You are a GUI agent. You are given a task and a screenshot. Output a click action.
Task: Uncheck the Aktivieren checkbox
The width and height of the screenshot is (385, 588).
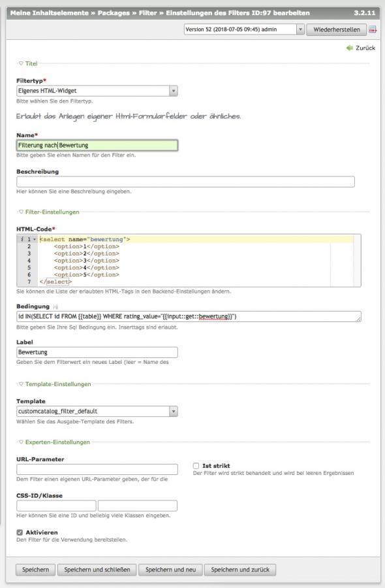(x=20, y=532)
